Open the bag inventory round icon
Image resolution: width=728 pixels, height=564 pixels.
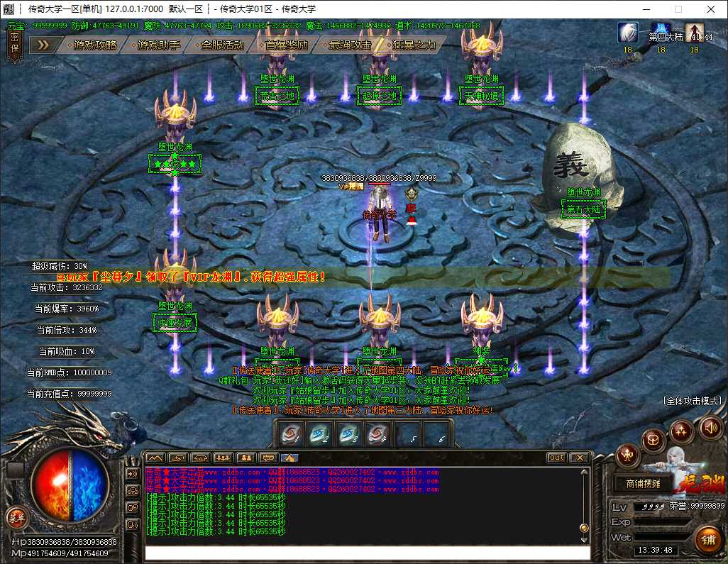click(653, 439)
